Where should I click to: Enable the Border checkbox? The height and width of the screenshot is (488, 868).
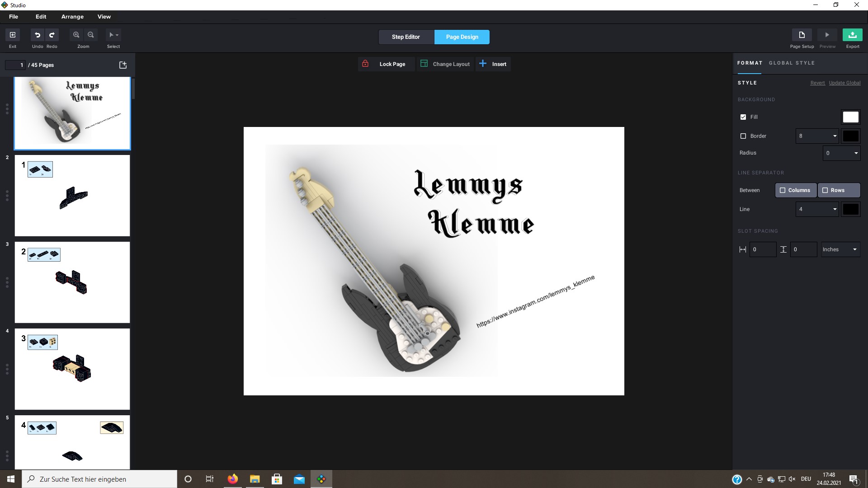(743, 136)
